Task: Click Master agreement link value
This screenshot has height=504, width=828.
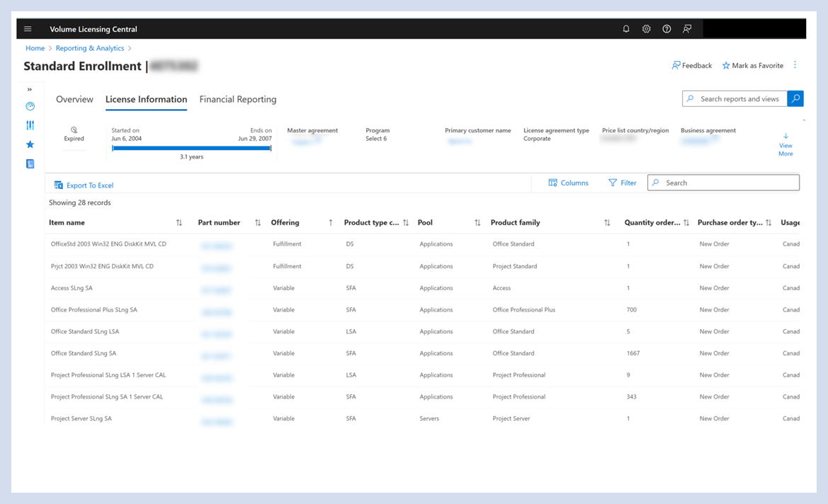Action: [x=306, y=140]
